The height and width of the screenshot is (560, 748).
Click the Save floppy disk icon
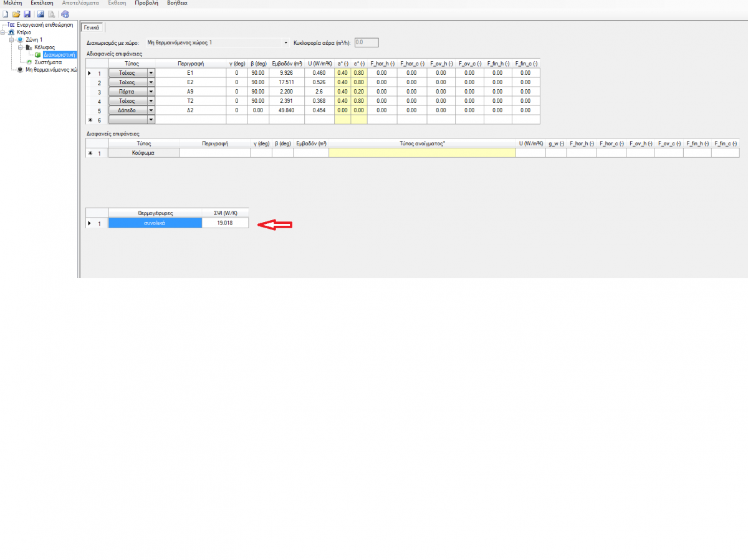click(27, 14)
